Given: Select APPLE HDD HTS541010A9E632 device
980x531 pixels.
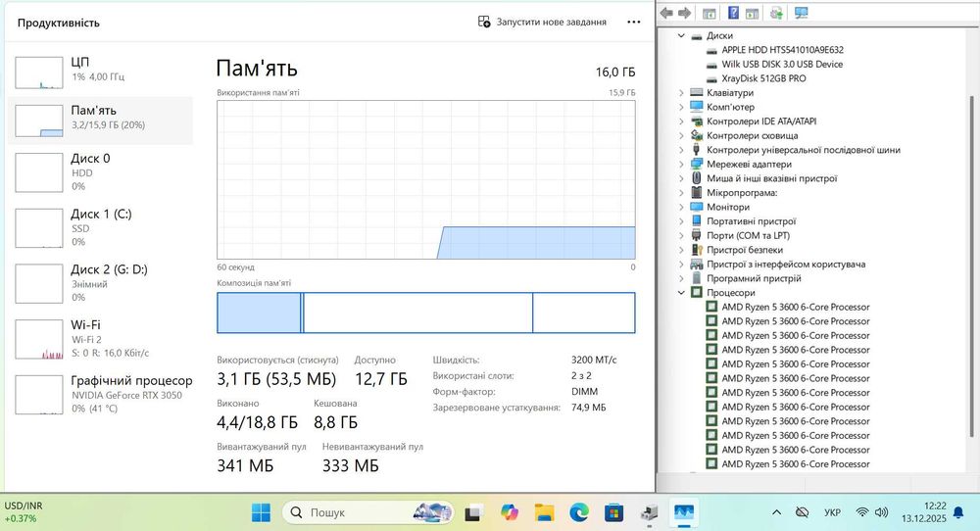Looking at the screenshot, I should [782, 50].
